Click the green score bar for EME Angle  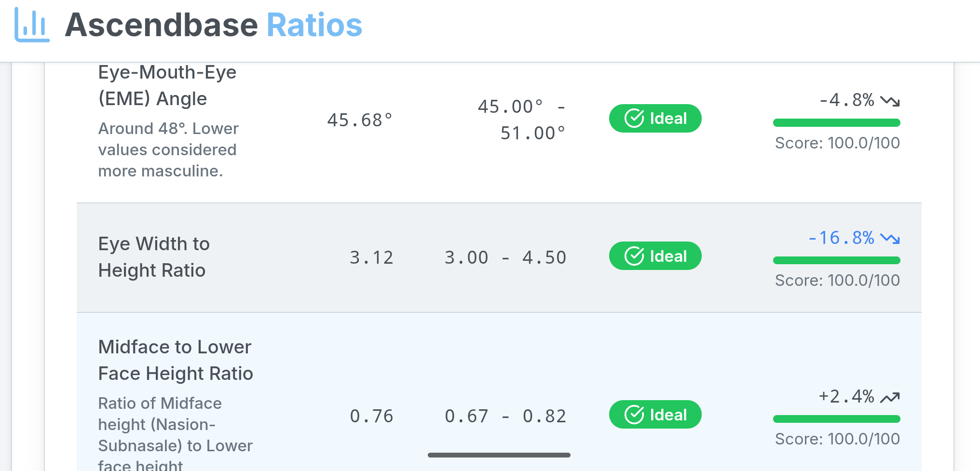coord(836,123)
